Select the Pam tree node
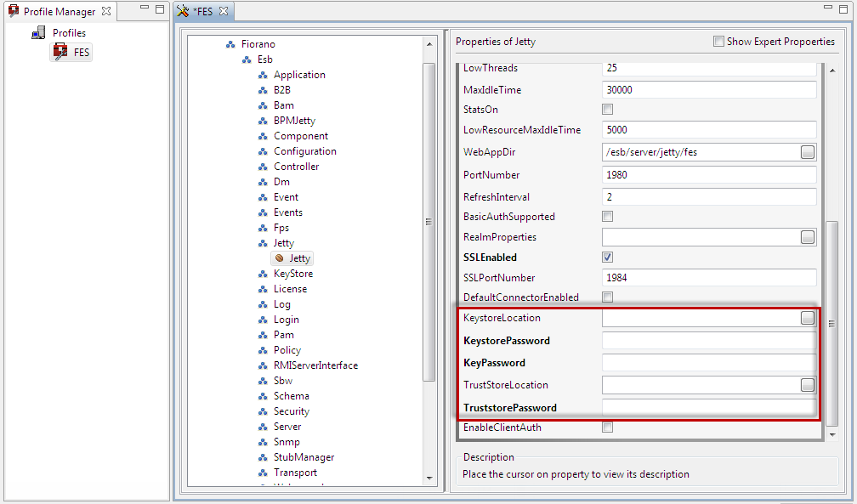Screen dimensions: 857x504 point(284,335)
